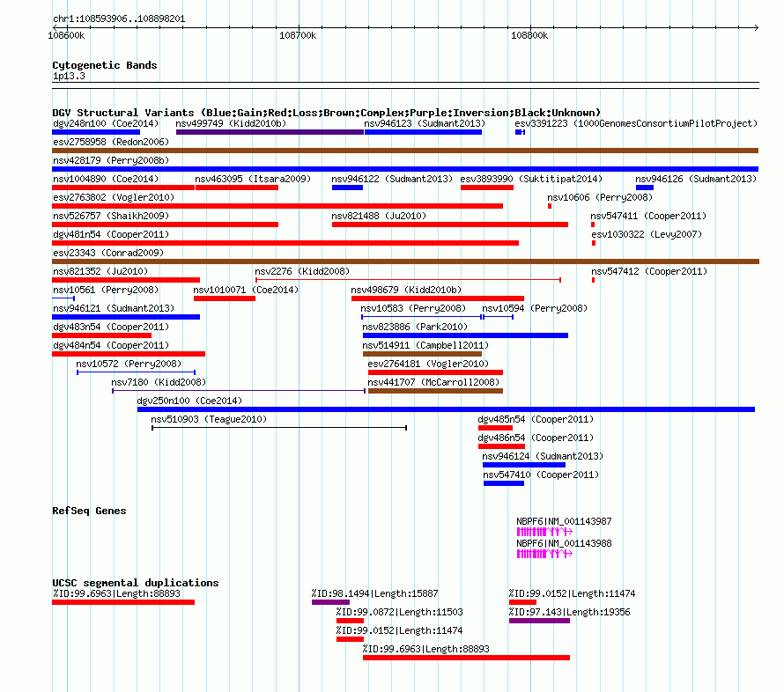The height and width of the screenshot is (692, 784).
Task: Open the UCSC segmental duplications track title
Action: [x=136, y=583]
